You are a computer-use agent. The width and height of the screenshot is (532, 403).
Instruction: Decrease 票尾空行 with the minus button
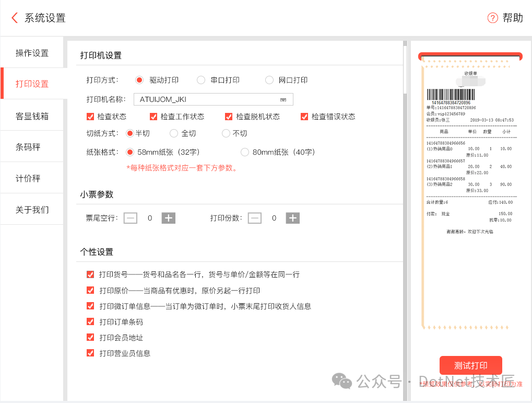[131, 218]
